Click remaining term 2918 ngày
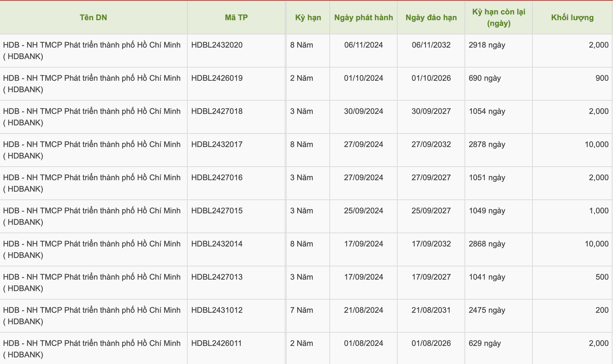The image size is (613, 364). pyautogui.click(x=487, y=45)
